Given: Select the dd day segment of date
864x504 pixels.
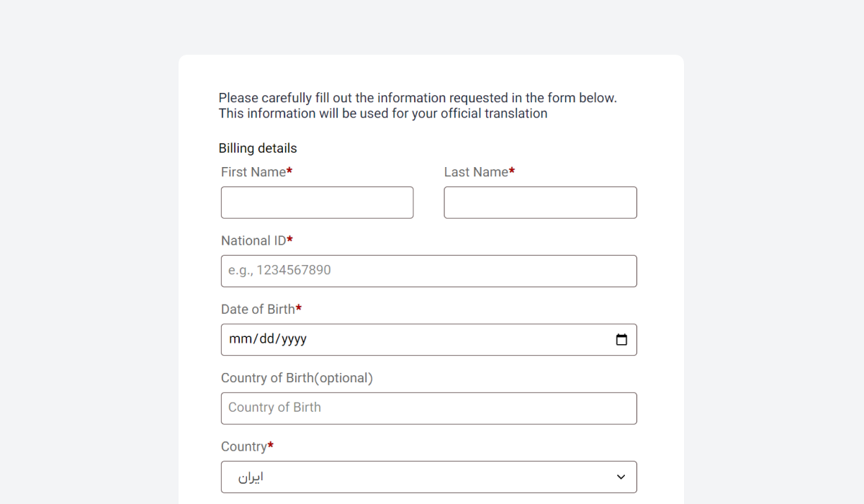Looking at the screenshot, I should [267, 339].
